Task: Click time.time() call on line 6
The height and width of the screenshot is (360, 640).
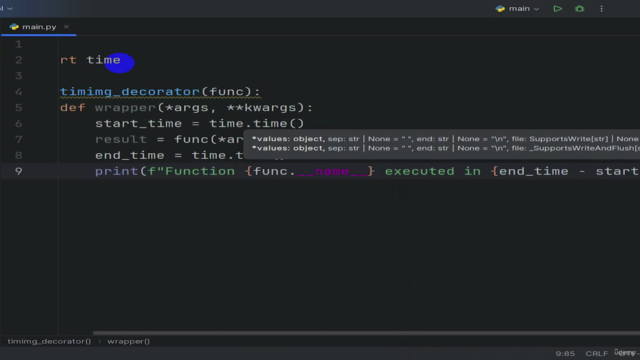Action: pyautogui.click(x=257, y=124)
